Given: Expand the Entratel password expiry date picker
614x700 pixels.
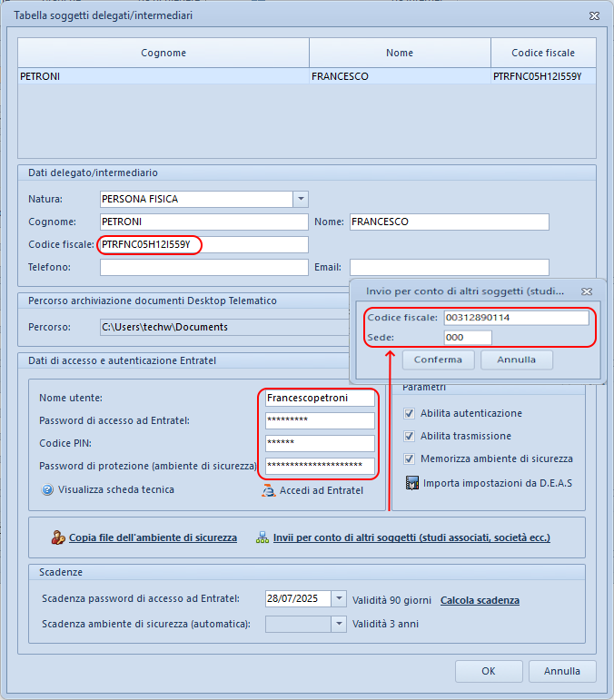Looking at the screenshot, I should point(339,599).
